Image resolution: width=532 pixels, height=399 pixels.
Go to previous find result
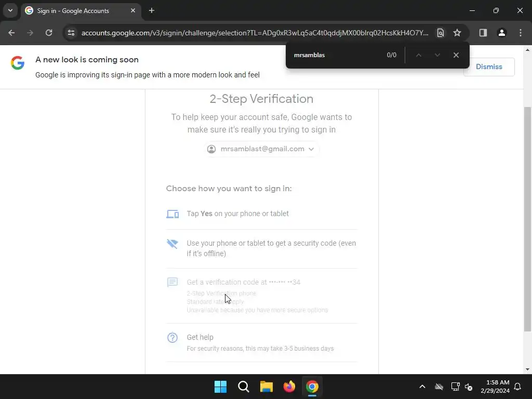tap(419, 55)
